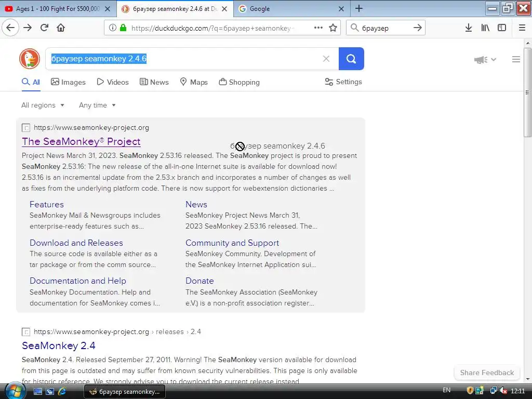
Task: Launch Internet Explorer from quick launch
Action: point(62,392)
